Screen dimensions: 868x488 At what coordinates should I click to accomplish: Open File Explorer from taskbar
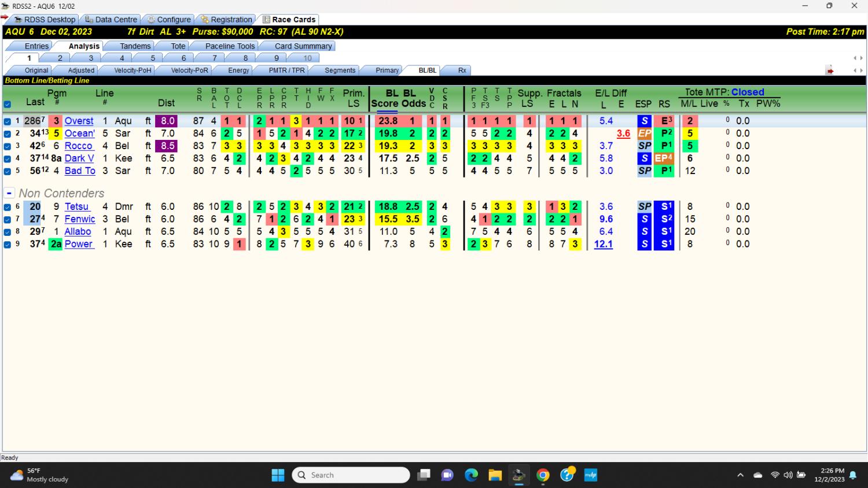495,475
